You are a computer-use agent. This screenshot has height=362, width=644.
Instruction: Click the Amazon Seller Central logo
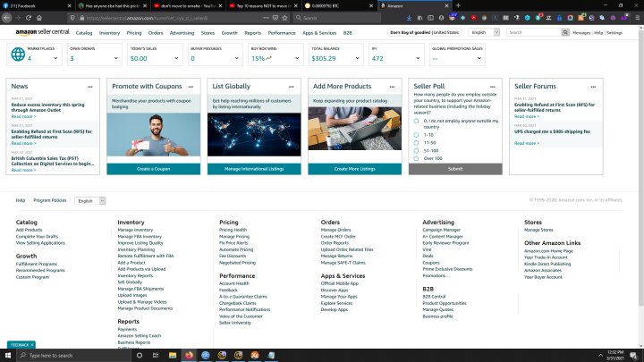click(x=42, y=32)
